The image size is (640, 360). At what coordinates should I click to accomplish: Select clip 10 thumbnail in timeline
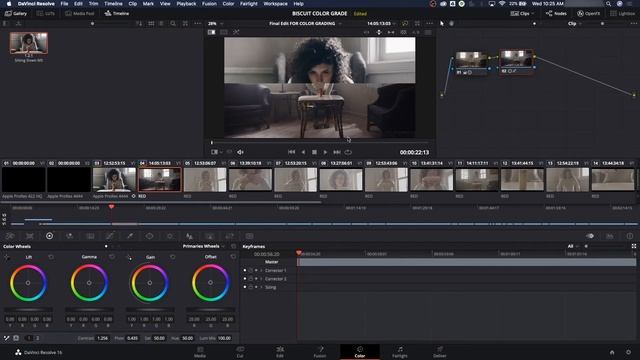coord(431,179)
